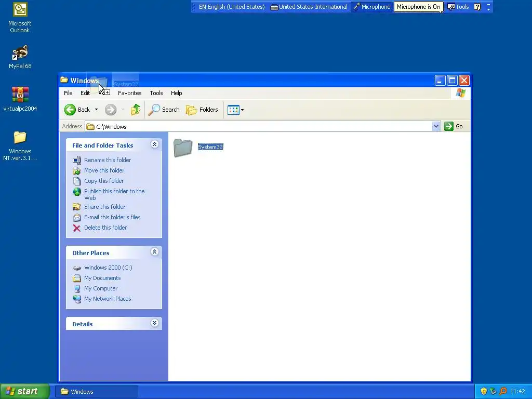The height and width of the screenshot is (399, 532).
Task: Open the language bar options arrow
Action: point(488,9)
